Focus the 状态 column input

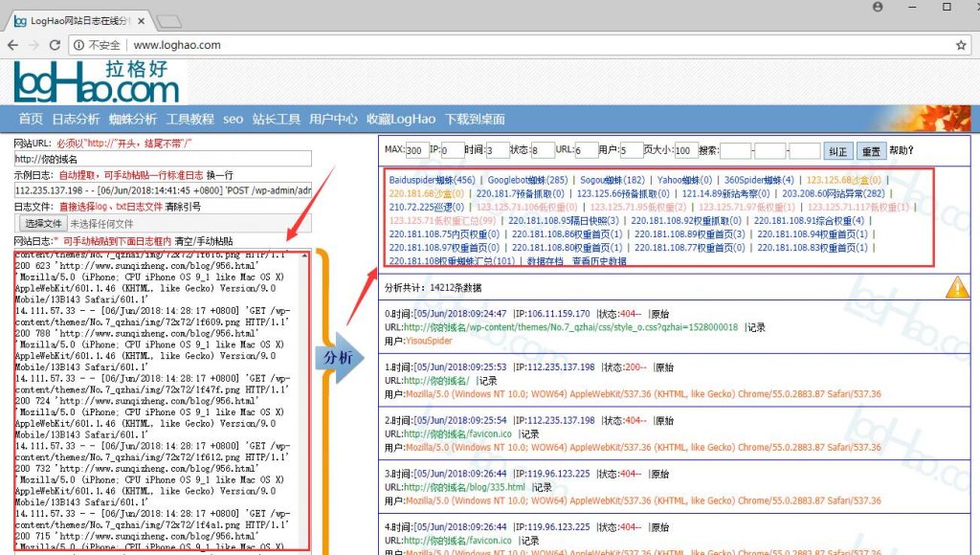(x=542, y=150)
